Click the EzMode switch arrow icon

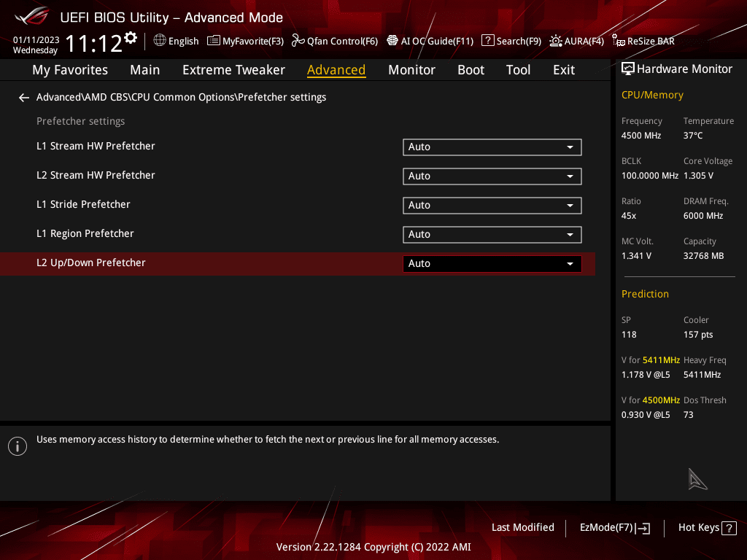tap(643, 528)
